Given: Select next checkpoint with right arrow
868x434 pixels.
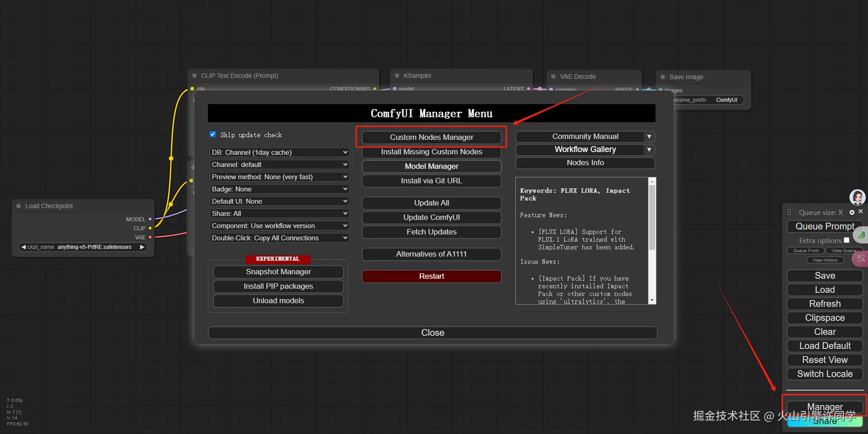Looking at the screenshot, I should pos(142,247).
